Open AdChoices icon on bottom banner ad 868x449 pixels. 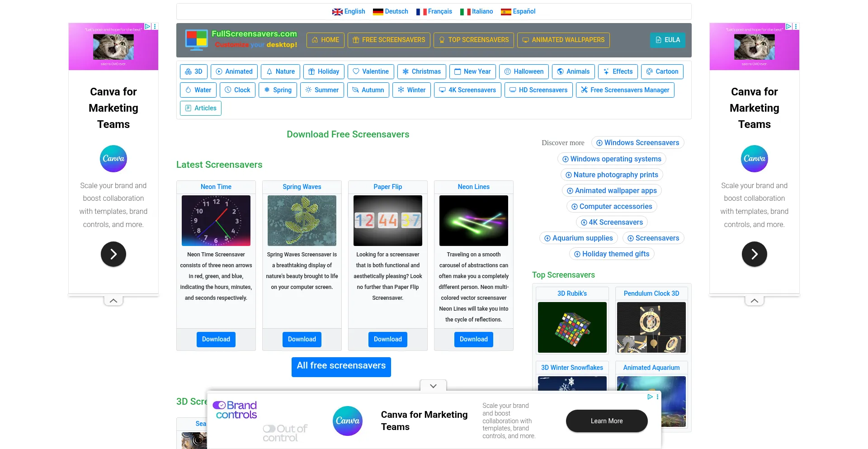(x=650, y=397)
